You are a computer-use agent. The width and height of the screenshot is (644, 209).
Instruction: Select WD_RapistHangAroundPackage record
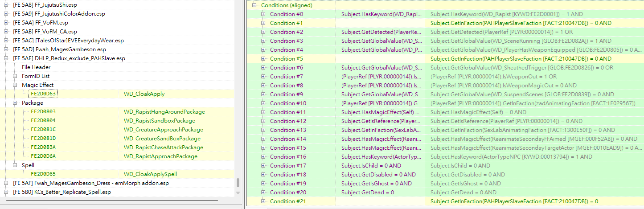pyautogui.click(x=164, y=112)
